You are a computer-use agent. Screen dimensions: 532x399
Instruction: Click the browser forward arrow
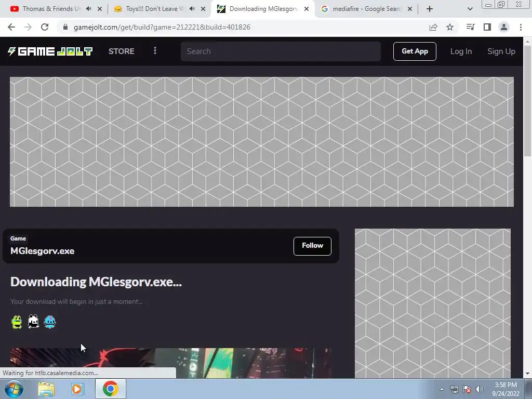28,27
